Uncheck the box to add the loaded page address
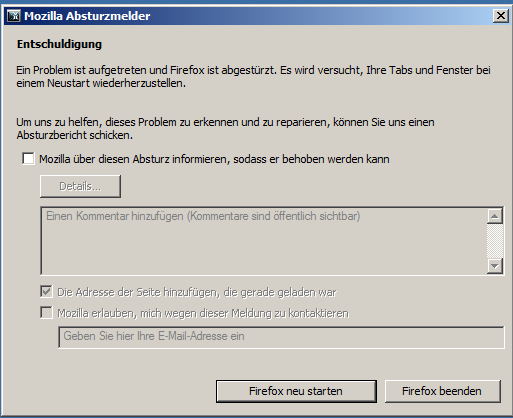 [x=46, y=292]
